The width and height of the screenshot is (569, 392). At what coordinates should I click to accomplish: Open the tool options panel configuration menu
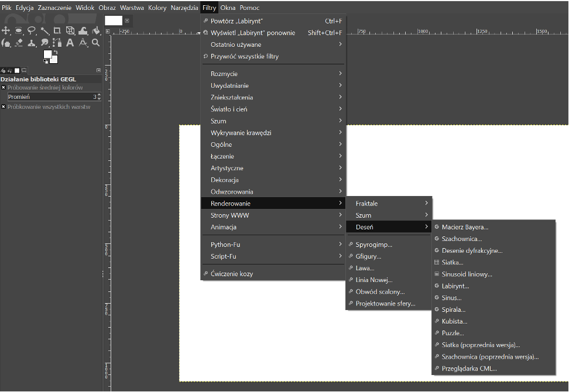(98, 70)
